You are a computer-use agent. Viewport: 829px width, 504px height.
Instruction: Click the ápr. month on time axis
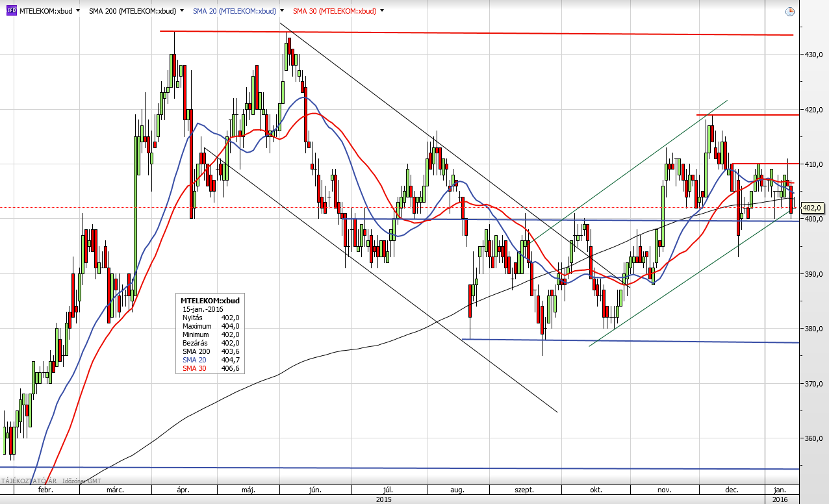coord(183,490)
